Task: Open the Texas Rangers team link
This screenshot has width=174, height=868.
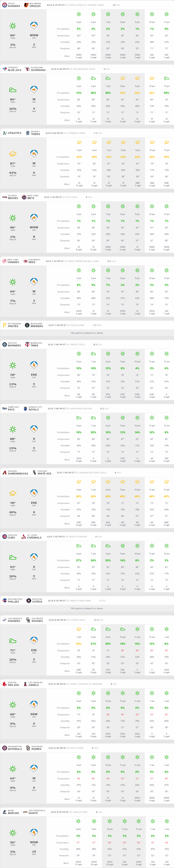Action: coord(14,5)
